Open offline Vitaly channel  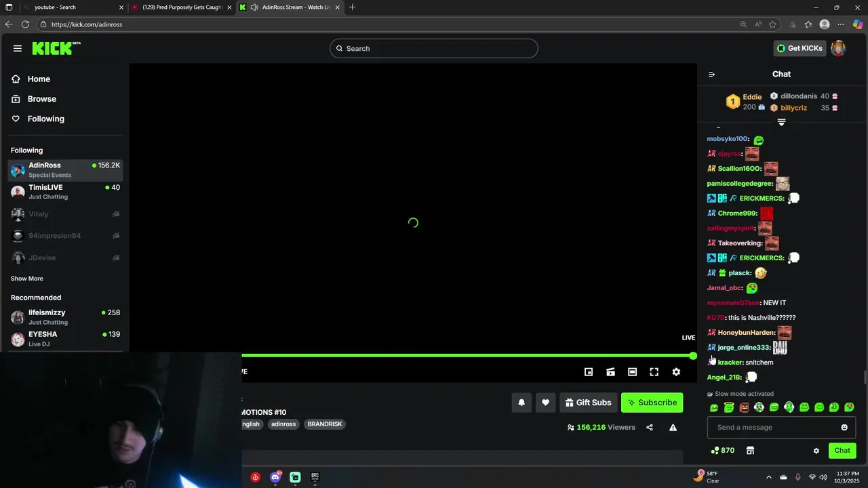65,214
